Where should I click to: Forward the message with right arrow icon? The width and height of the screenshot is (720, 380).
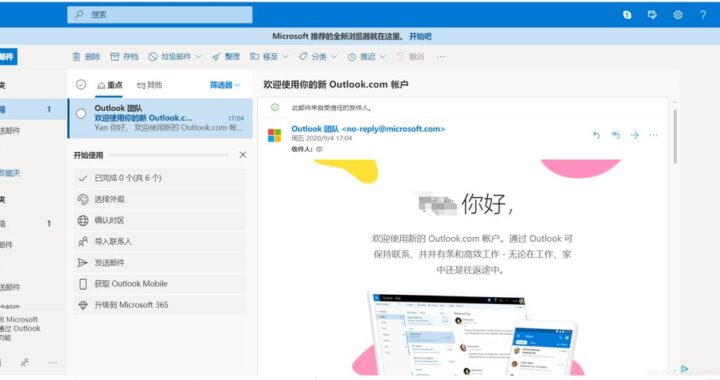point(635,135)
